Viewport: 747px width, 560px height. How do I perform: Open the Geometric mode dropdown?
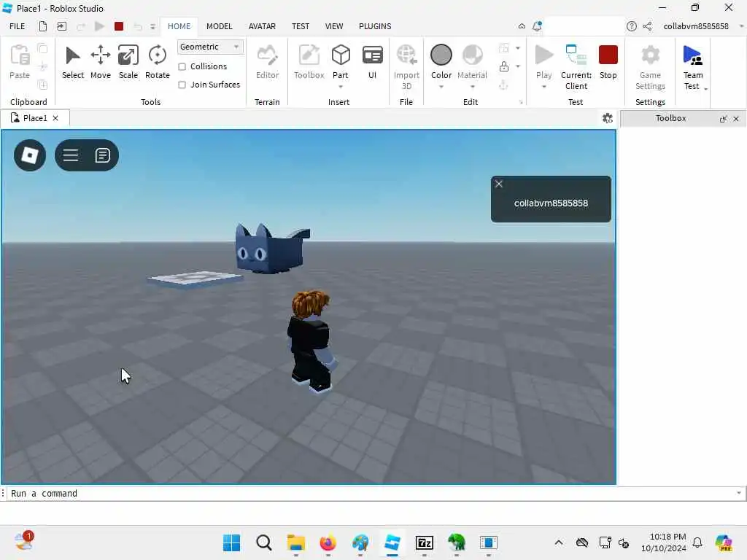[210, 47]
